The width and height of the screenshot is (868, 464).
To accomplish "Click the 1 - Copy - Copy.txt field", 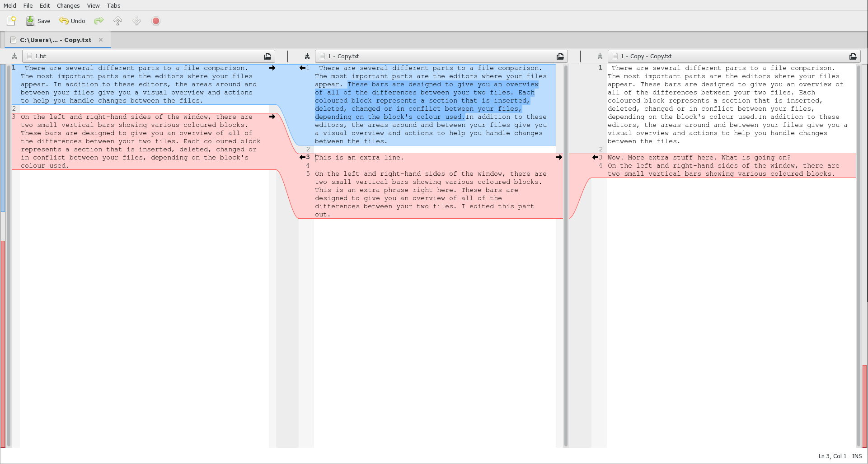I will click(734, 56).
